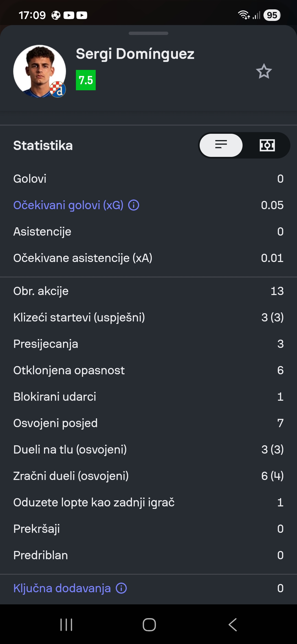Open Ključna dodavanja link
Screen dimensions: 297x644
(62, 588)
